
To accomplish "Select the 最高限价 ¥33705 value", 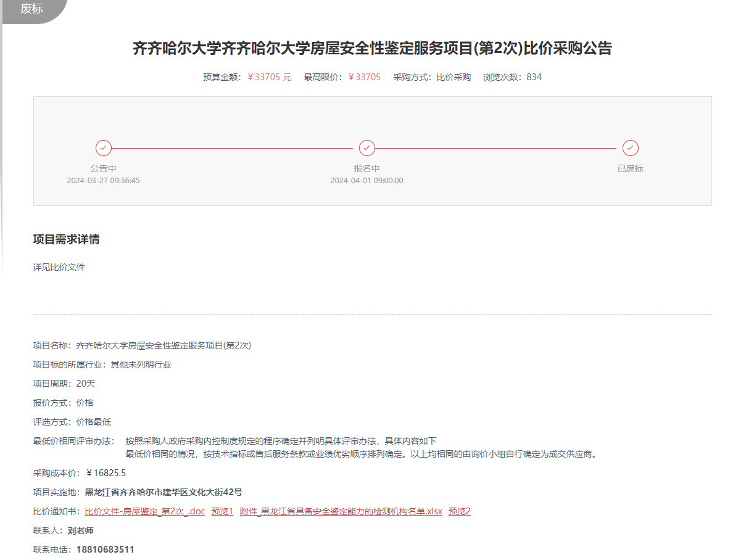I will tap(364, 77).
